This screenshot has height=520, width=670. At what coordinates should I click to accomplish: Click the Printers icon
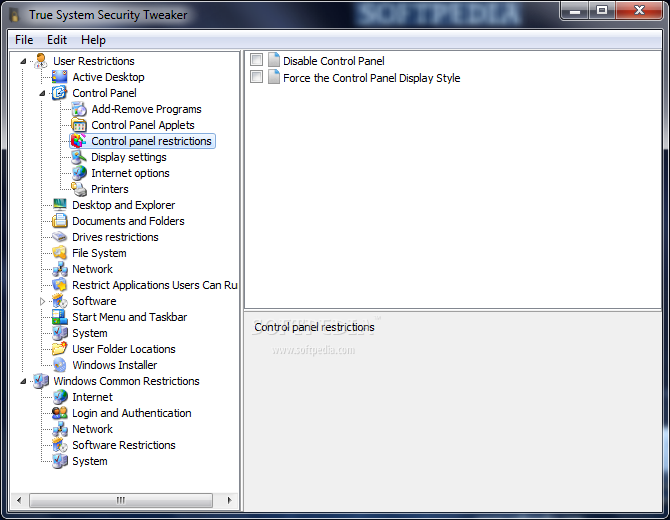click(79, 189)
